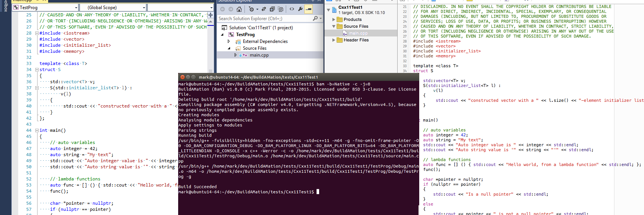Expand the Products group in Xcode

tap(334, 19)
